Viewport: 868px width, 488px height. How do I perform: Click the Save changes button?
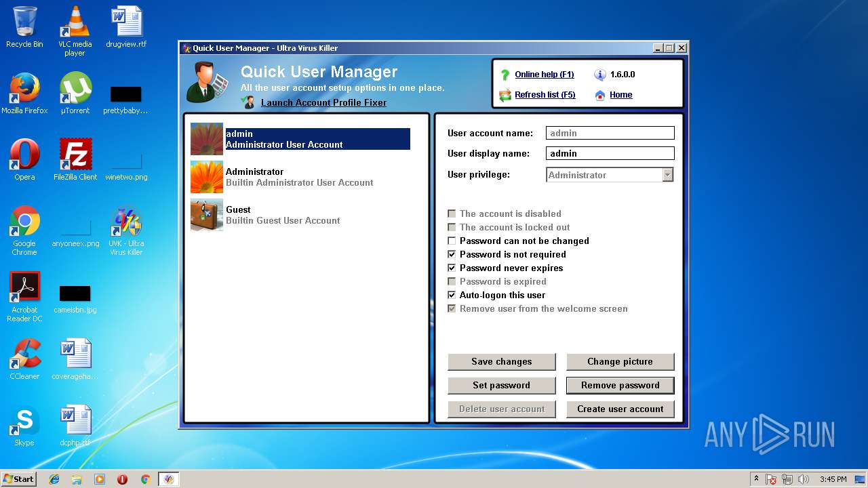(x=502, y=361)
